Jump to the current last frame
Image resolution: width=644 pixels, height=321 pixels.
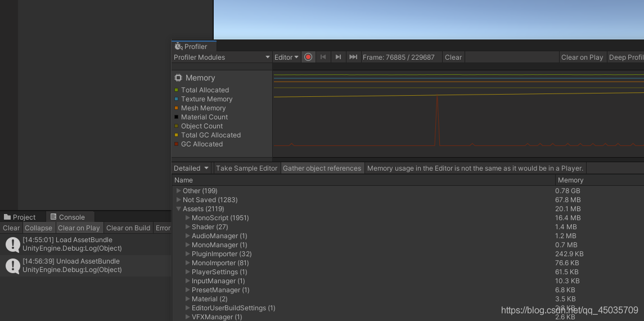pos(353,57)
